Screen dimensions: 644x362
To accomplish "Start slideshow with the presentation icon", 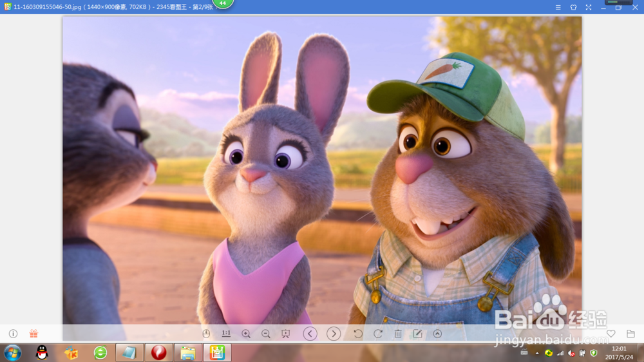I will (285, 334).
